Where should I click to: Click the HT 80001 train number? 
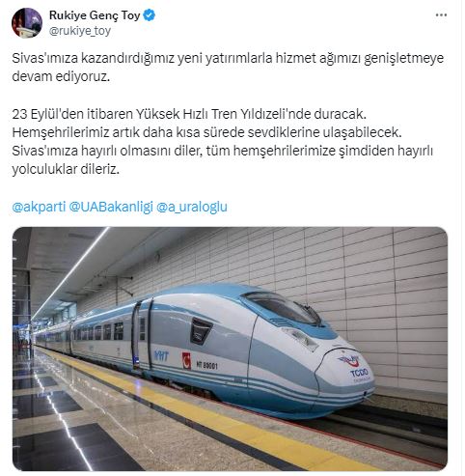[206, 365]
